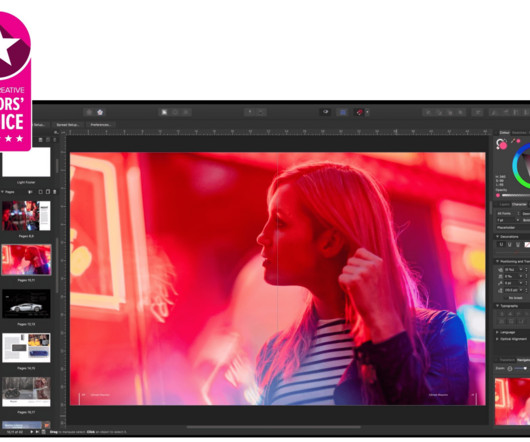
Task: Toggle the strikethrough decoration button
Action: tap(518, 245)
